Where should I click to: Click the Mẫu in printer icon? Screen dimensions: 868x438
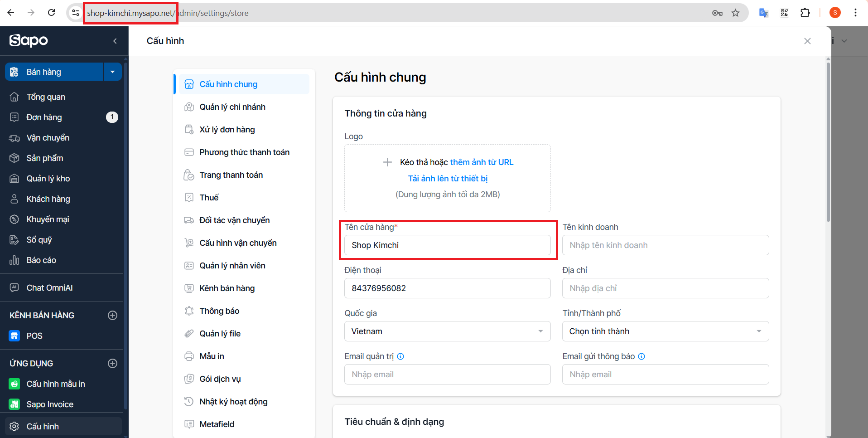click(189, 356)
